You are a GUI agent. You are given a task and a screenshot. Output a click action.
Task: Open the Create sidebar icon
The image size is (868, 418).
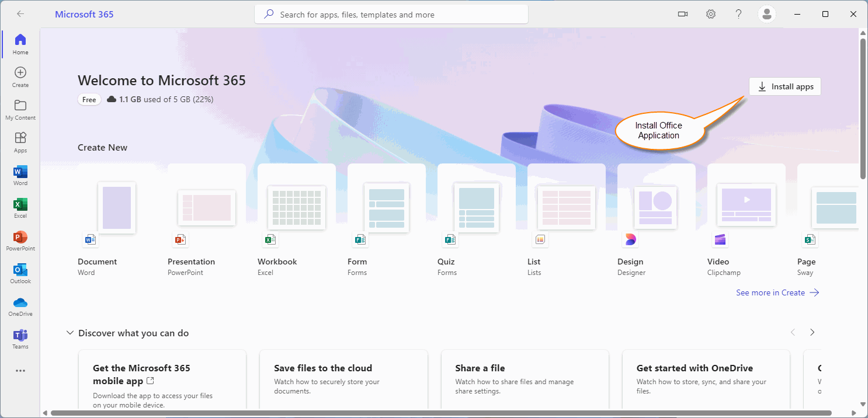[20, 76]
